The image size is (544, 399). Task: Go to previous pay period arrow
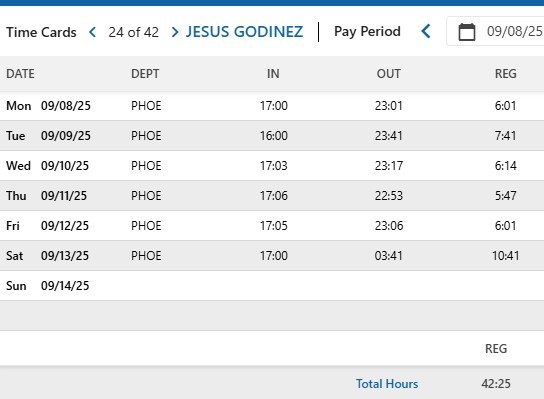(426, 32)
